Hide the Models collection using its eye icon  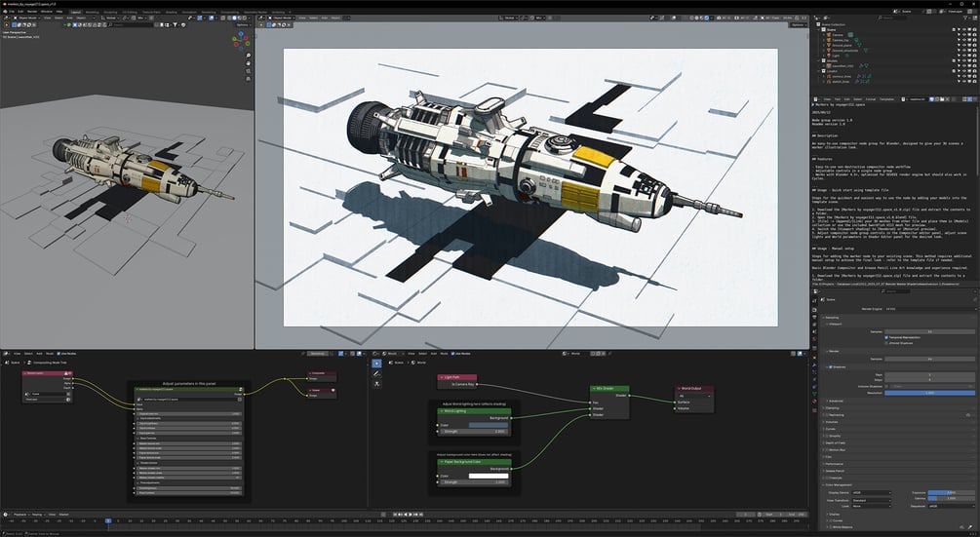point(963,60)
